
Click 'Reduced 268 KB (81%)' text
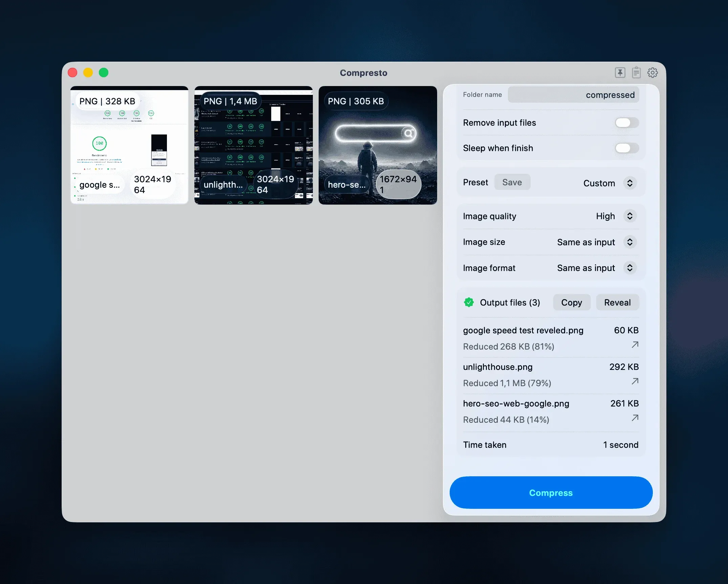coord(509,347)
